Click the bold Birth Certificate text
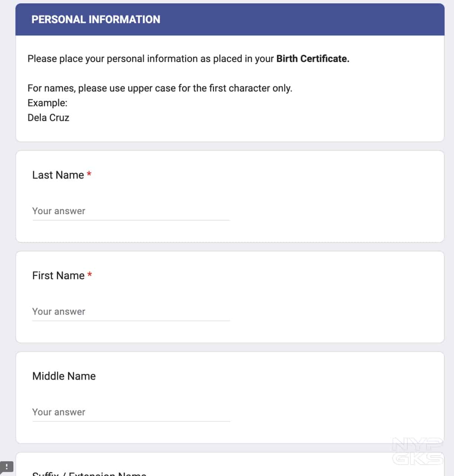 [313, 59]
